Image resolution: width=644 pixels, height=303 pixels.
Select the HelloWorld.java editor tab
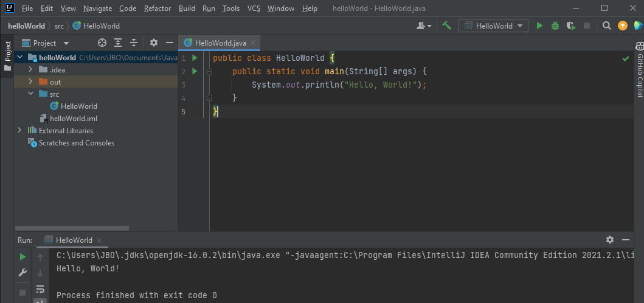(220, 43)
